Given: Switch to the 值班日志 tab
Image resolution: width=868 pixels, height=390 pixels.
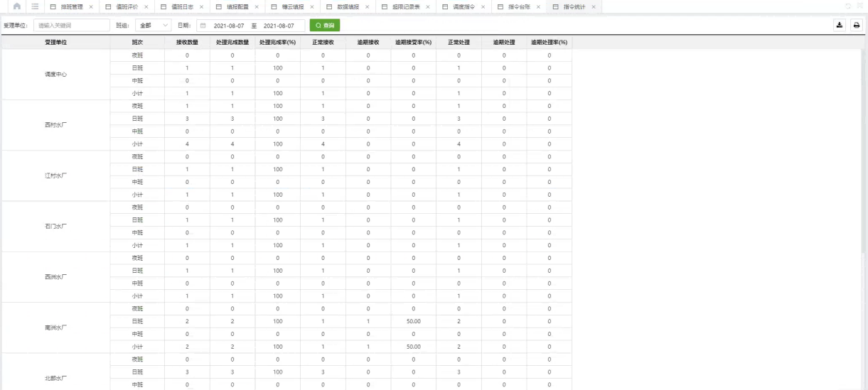Looking at the screenshot, I should (x=182, y=7).
